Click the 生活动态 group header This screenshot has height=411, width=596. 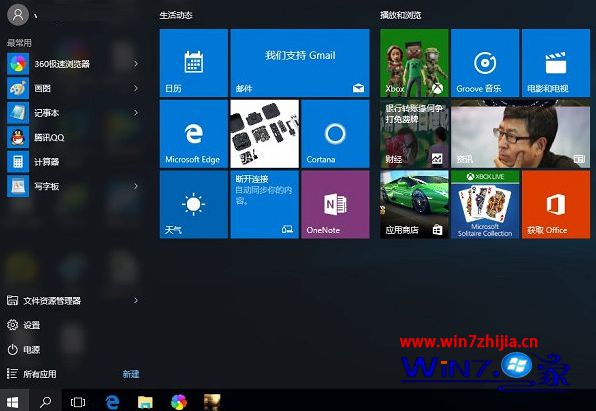(x=176, y=15)
